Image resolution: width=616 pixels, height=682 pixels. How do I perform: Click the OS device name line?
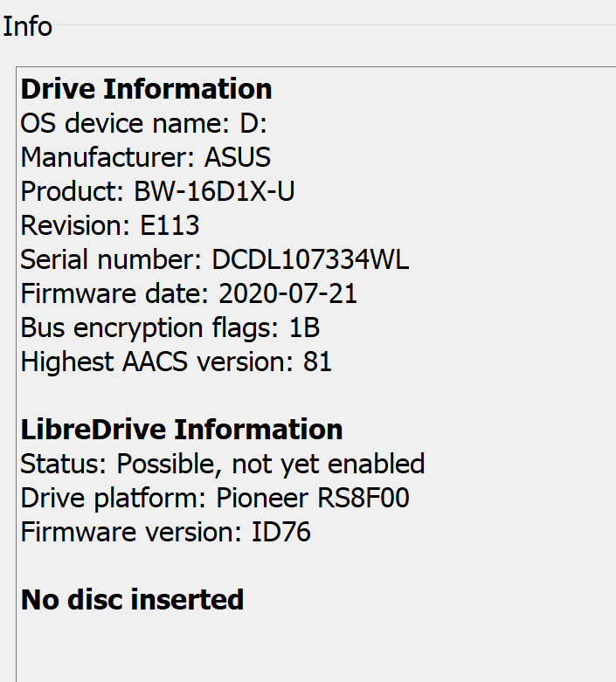point(143,123)
